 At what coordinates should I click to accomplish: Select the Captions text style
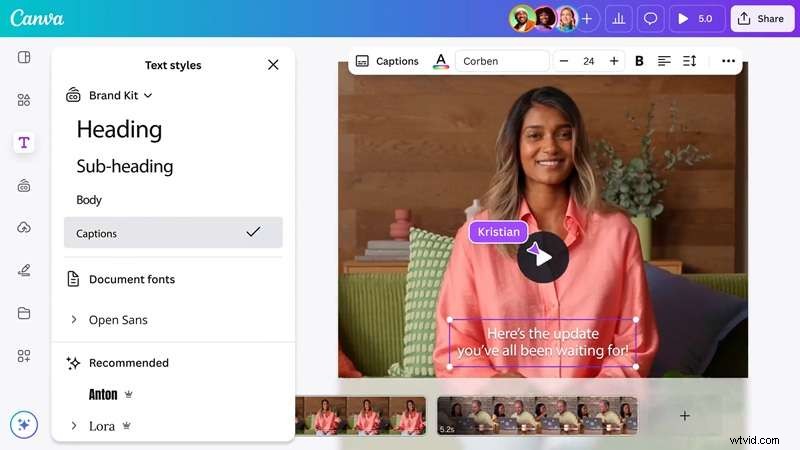tap(173, 233)
